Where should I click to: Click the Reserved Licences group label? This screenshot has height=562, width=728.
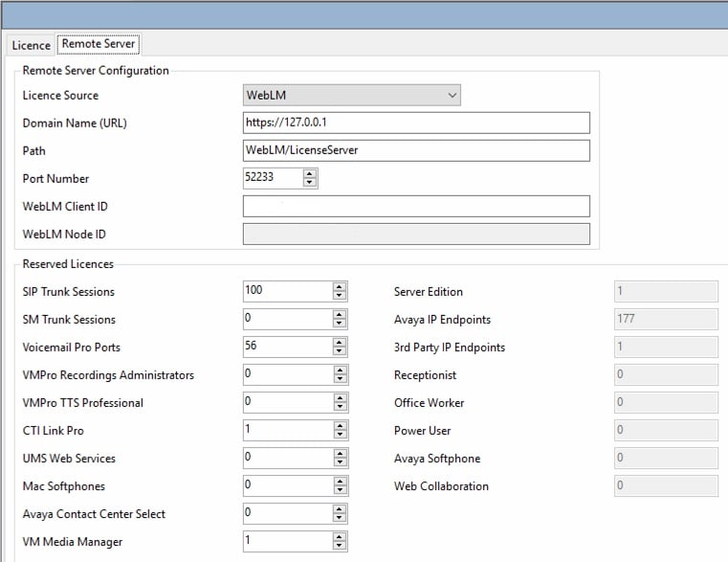click(x=68, y=264)
